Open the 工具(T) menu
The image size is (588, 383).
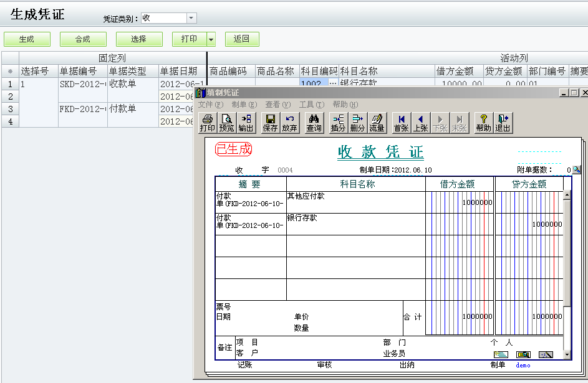[x=312, y=105]
